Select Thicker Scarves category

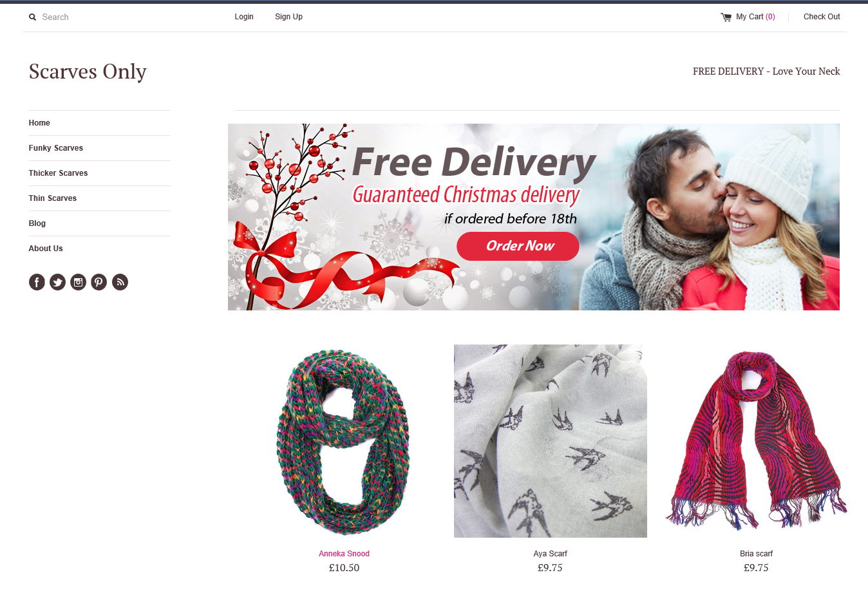click(x=58, y=173)
